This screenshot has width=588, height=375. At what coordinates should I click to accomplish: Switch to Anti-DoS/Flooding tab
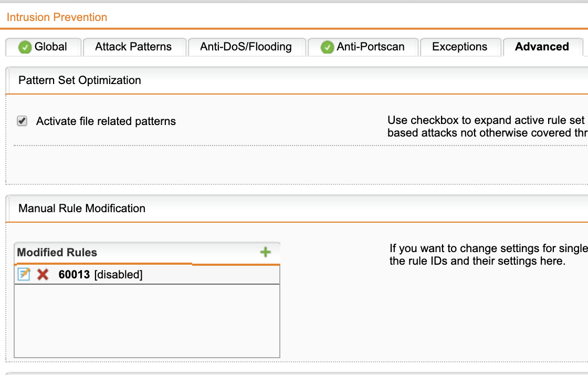pos(246,47)
